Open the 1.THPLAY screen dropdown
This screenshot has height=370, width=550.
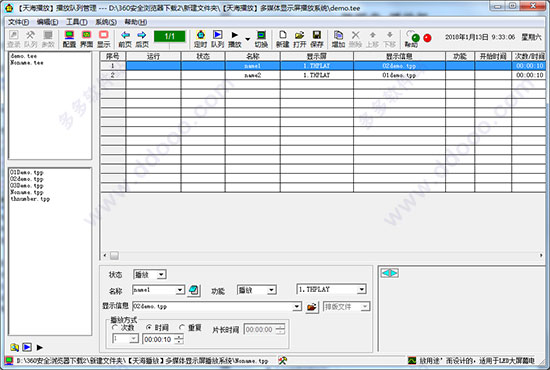click(x=362, y=289)
